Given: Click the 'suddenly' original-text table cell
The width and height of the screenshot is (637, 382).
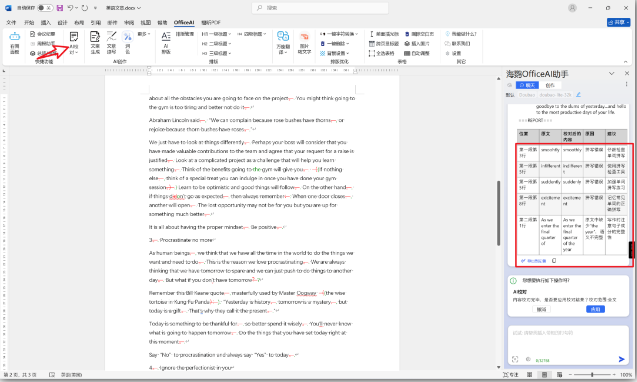Looking at the screenshot, I should tap(550, 186).
